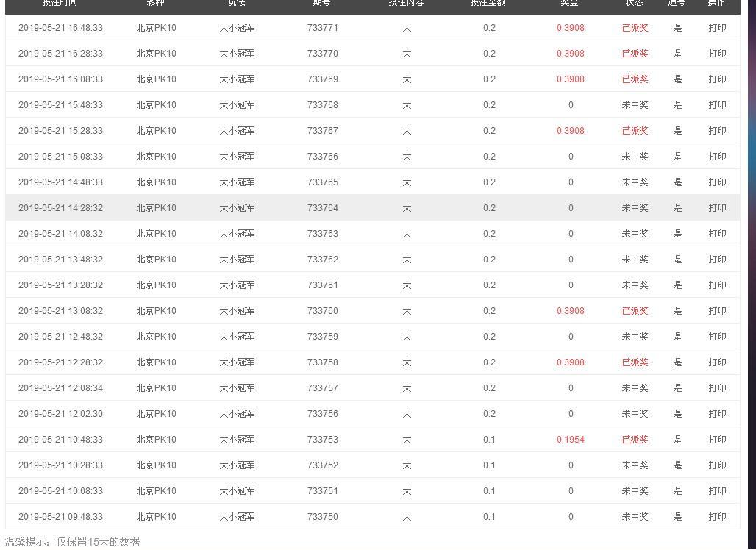Viewport: 756px width, 550px height.
Task: Click 打印 for period 733770
Action: click(717, 54)
